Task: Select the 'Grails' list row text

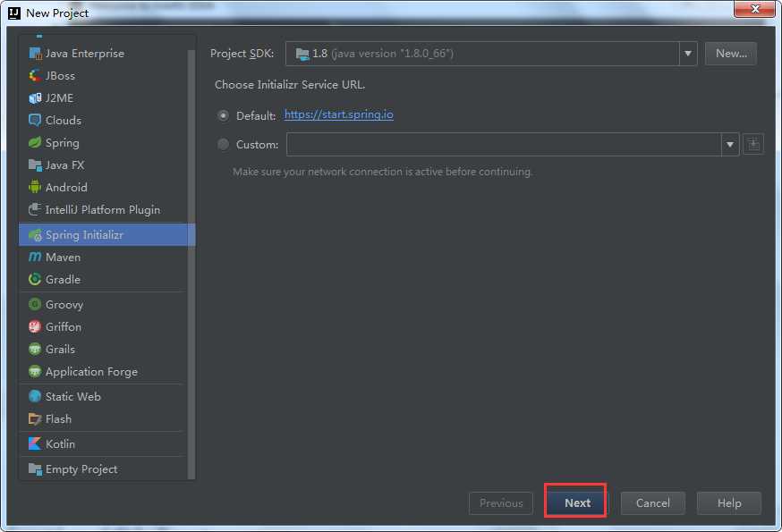Action: 60,349
